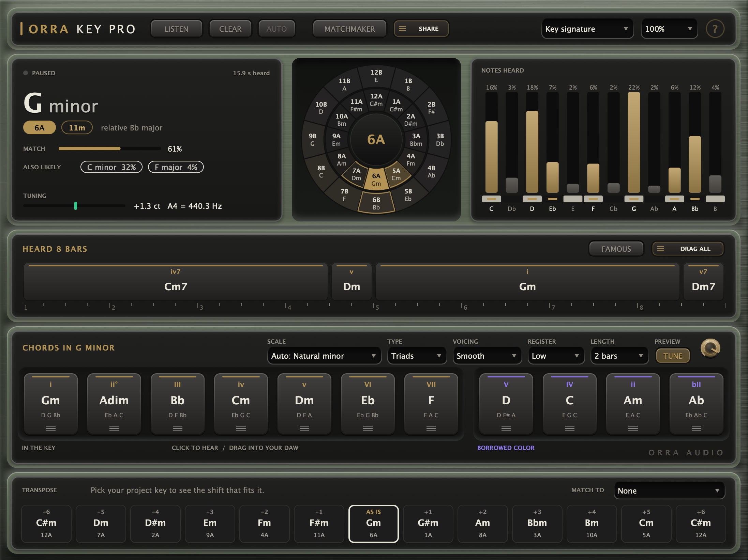Click the DRAG ALL hamburger icon
The image size is (748, 560).
point(661,249)
